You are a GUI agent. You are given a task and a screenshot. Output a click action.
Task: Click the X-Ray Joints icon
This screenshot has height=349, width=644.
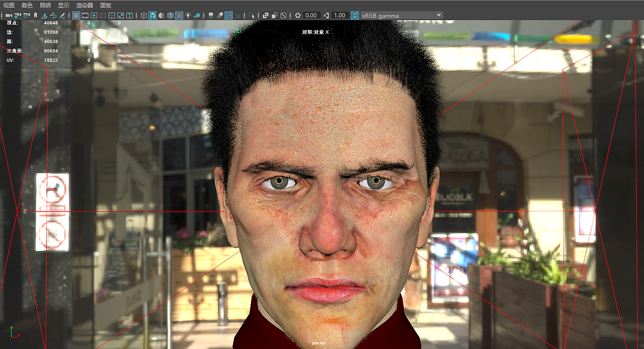(284, 15)
